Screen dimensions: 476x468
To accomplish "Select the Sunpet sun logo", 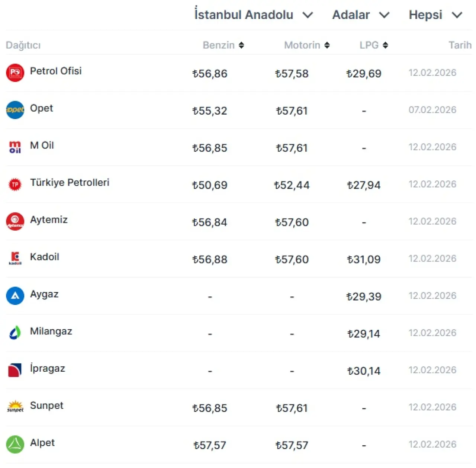I will 15,407.
